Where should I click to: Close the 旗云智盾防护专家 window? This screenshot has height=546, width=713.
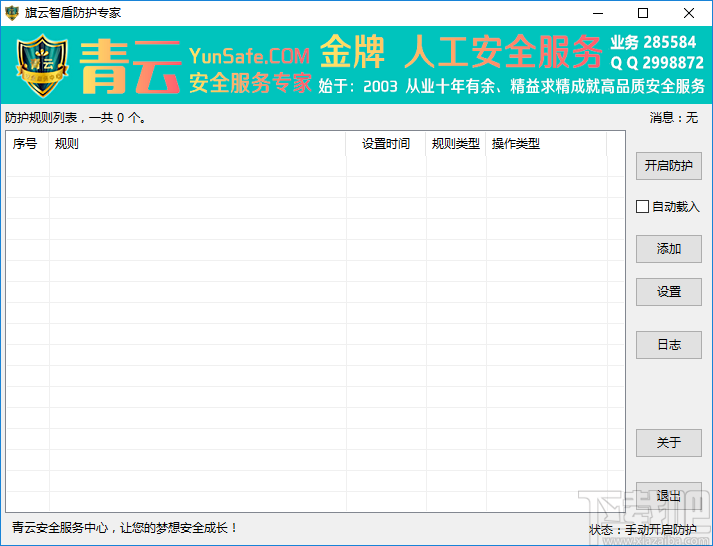(x=689, y=13)
